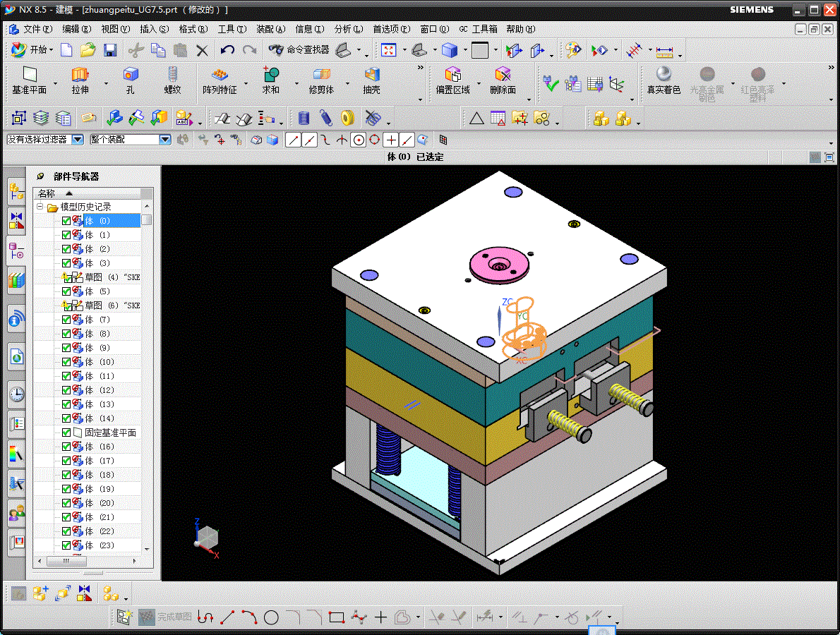Viewport: 840px width, 635px height.
Task: Select the 基准平面 datum plane tool
Action: pyautogui.click(x=30, y=81)
